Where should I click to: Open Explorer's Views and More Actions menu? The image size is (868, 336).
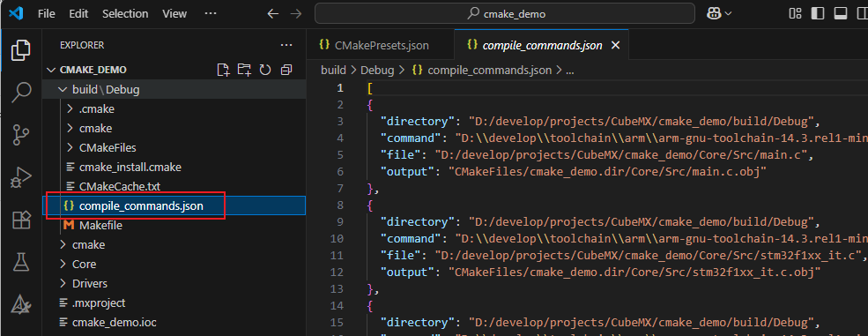(x=286, y=45)
